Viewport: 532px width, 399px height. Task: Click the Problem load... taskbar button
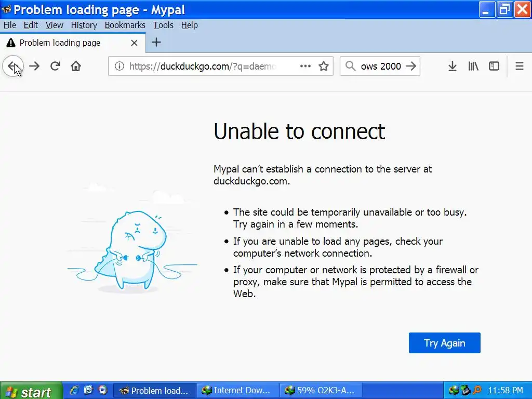pos(155,391)
